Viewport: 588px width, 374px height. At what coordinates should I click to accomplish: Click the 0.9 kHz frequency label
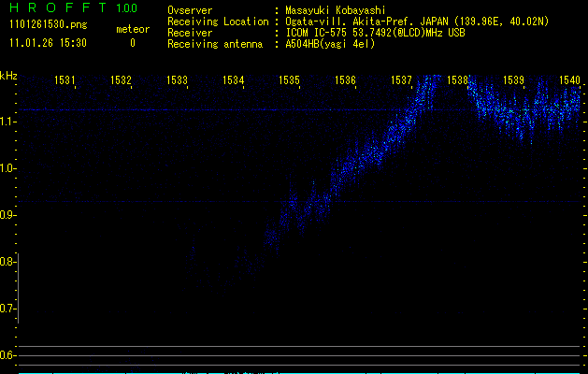pos(7,215)
